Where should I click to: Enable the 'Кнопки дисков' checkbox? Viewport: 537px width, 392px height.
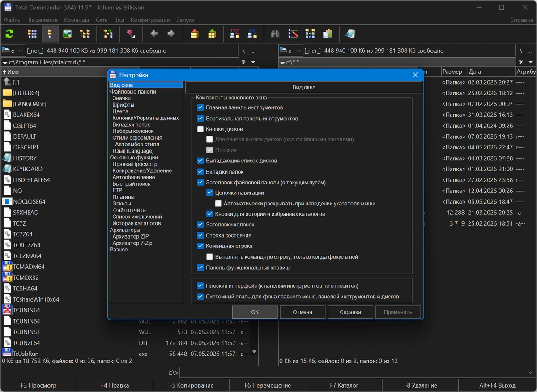tap(200, 129)
